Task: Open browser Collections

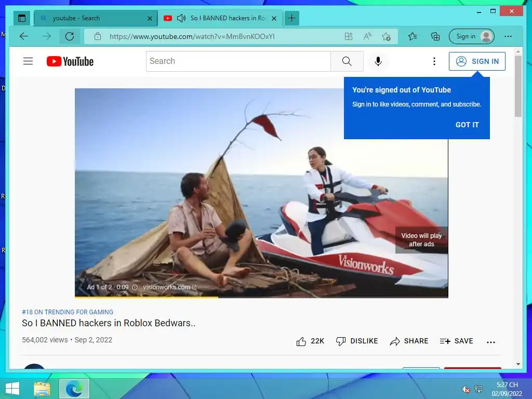Action: tap(435, 36)
